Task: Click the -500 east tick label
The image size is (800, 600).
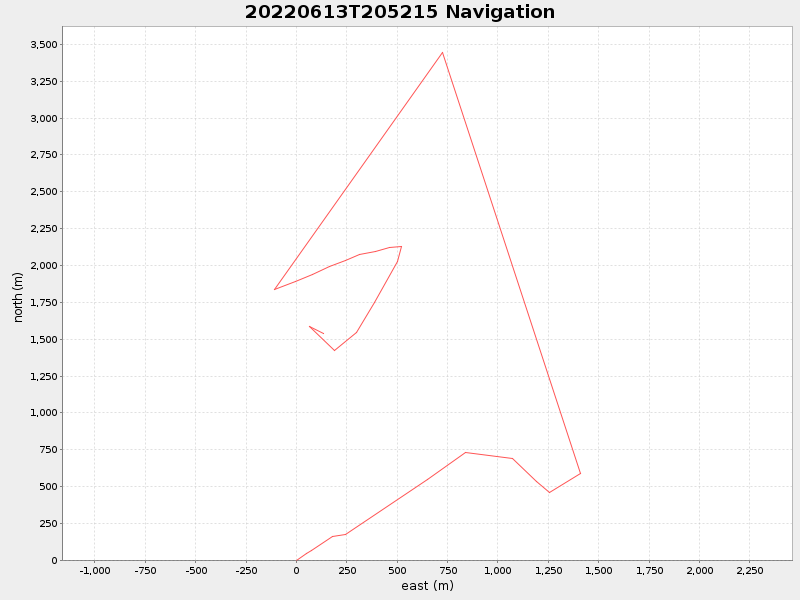Action: (x=196, y=570)
